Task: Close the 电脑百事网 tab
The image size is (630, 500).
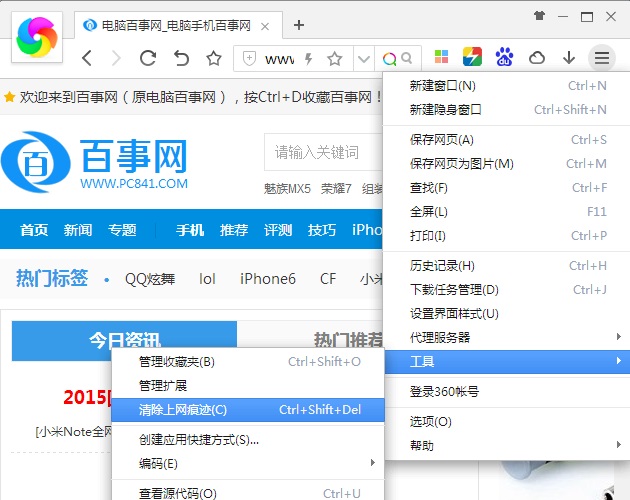Action: tap(265, 27)
